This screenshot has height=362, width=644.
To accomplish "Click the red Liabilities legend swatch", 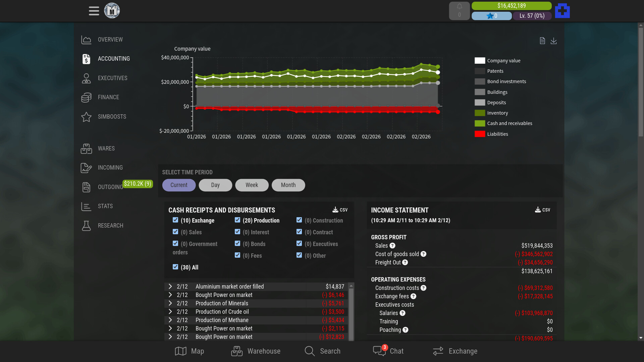I will point(480,134).
